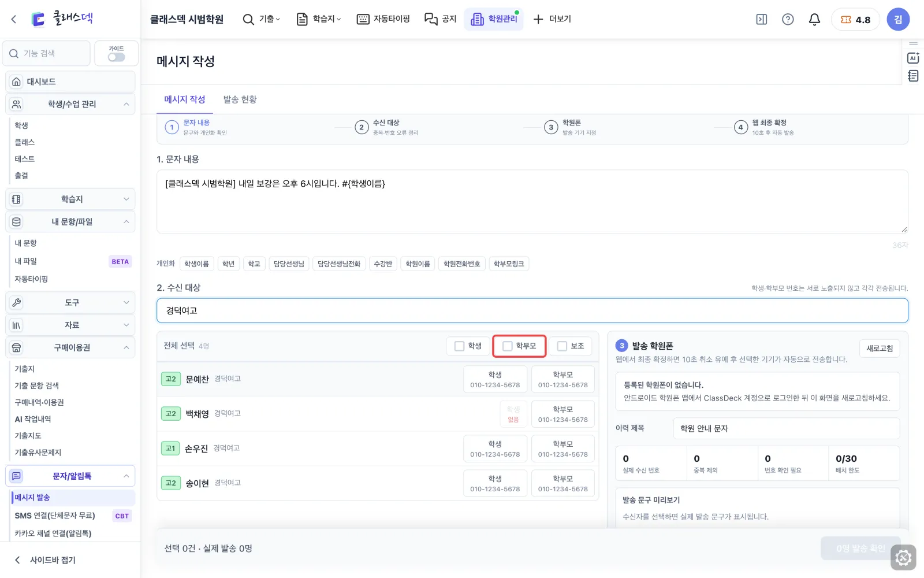Check the 학생 select-all checkbox
924x578 pixels.
460,346
